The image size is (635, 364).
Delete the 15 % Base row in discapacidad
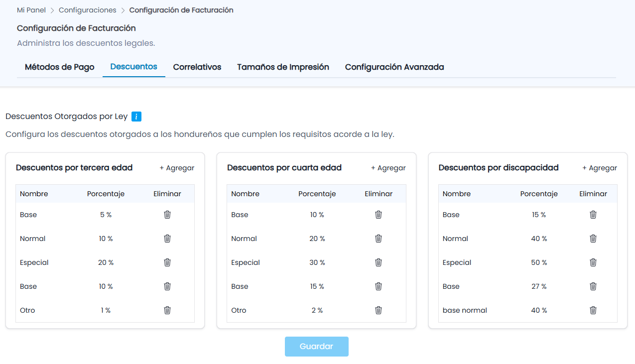point(593,215)
